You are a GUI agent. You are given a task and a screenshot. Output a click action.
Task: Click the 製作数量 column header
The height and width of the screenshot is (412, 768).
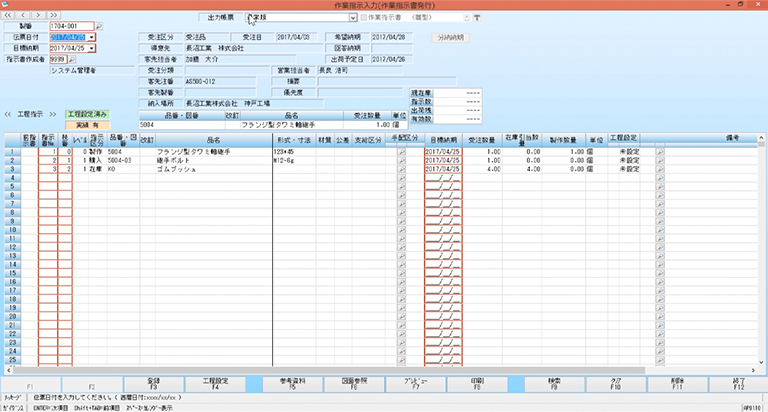click(563, 140)
